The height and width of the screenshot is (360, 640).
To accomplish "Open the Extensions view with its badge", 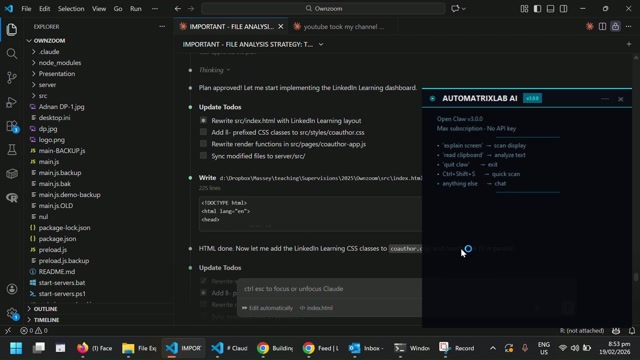I will 12,126.
